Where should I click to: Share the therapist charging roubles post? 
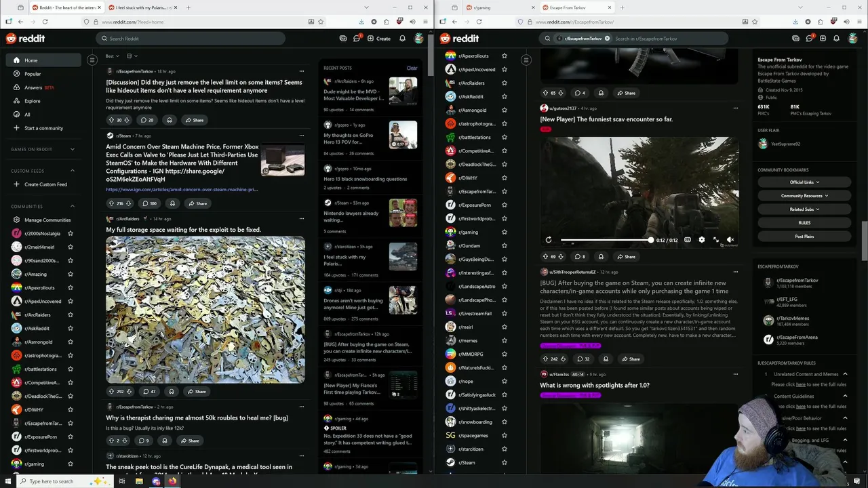(189, 441)
